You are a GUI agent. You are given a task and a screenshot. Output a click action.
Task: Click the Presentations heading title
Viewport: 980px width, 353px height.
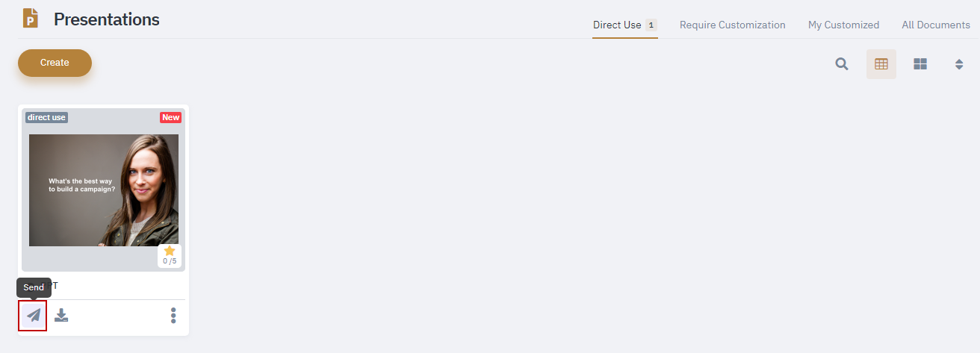(x=107, y=19)
